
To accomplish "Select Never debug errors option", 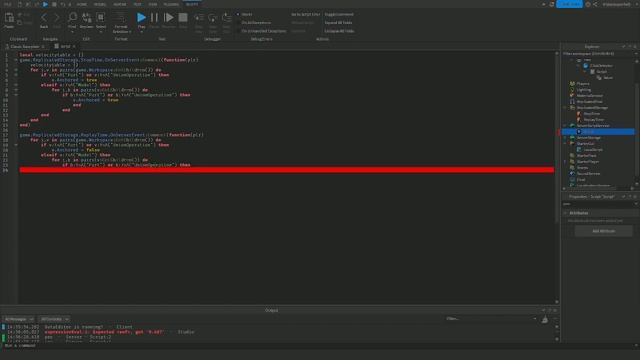I will click(245, 14).
